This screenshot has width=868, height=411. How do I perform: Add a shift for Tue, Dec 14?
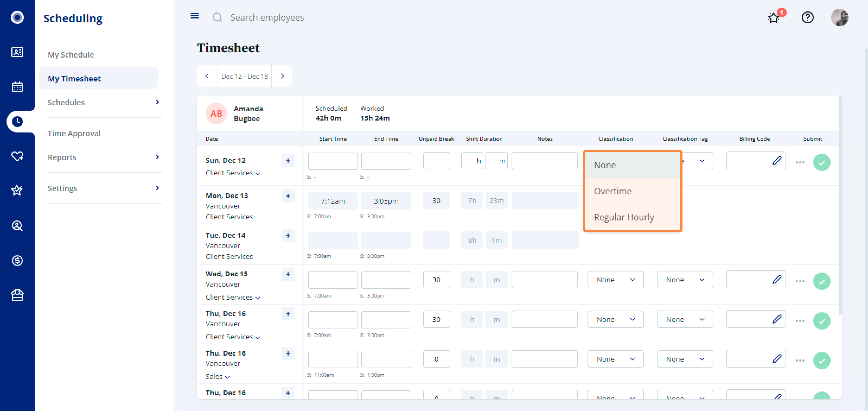[288, 236]
